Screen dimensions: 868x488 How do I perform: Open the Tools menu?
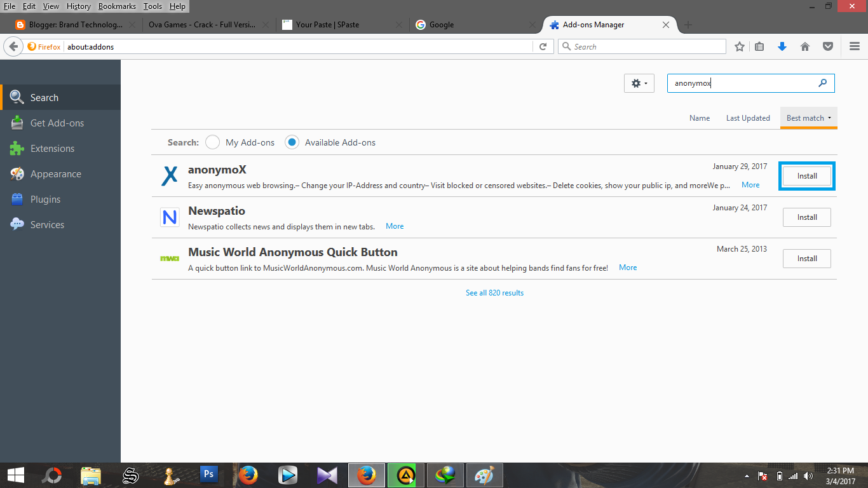click(153, 6)
